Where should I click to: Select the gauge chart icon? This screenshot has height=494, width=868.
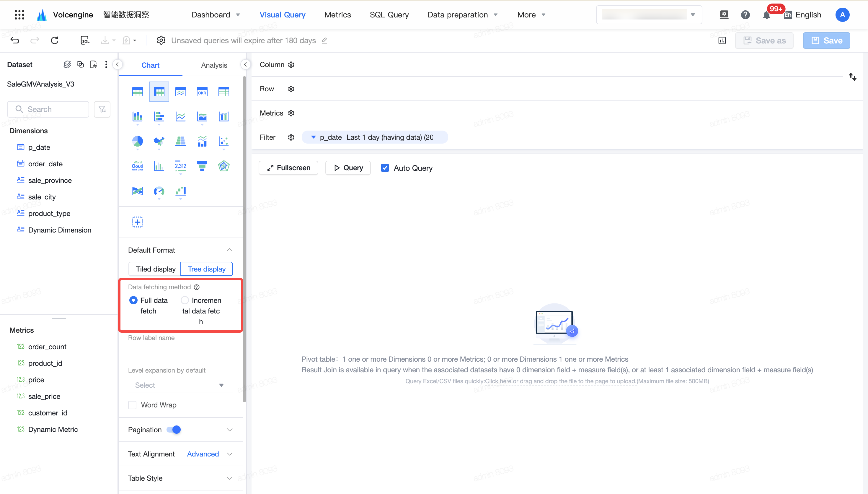(x=159, y=191)
